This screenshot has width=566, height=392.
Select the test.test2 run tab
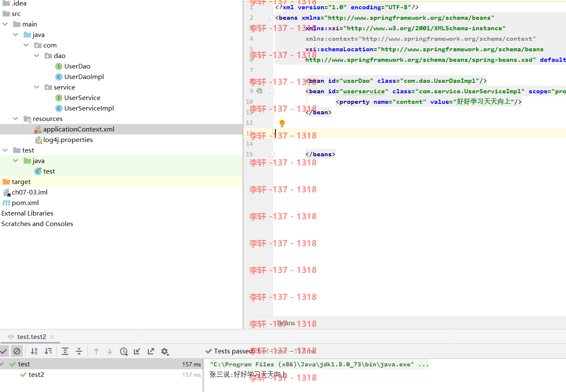(32, 337)
